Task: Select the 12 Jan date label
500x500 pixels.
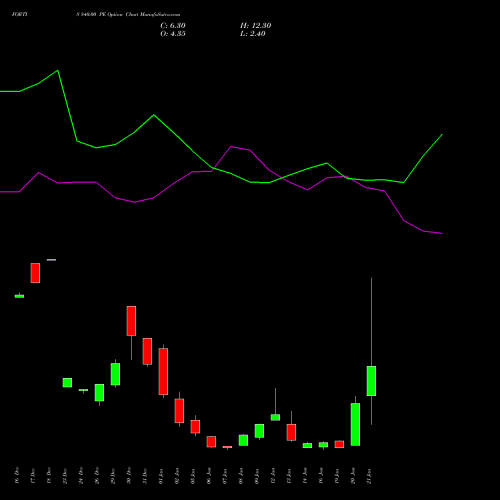Action: click(x=273, y=476)
